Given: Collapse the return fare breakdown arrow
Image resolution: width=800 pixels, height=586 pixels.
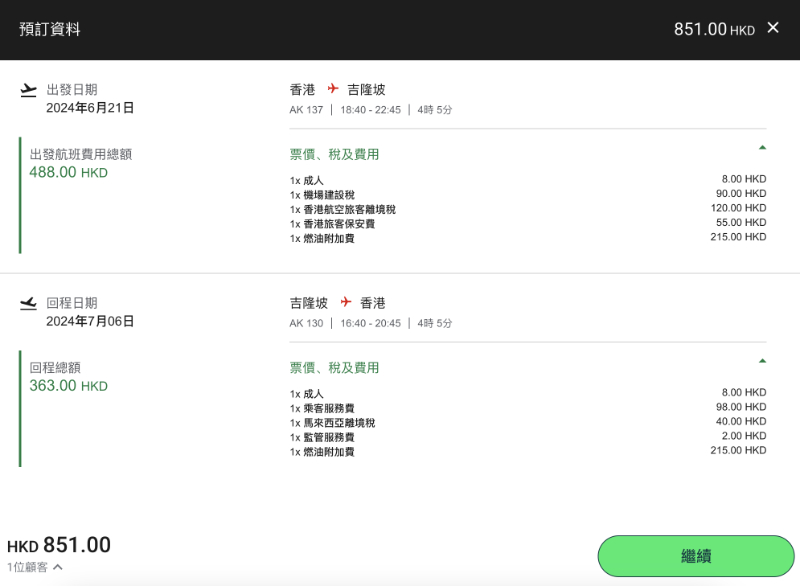Looking at the screenshot, I should point(762,361).
